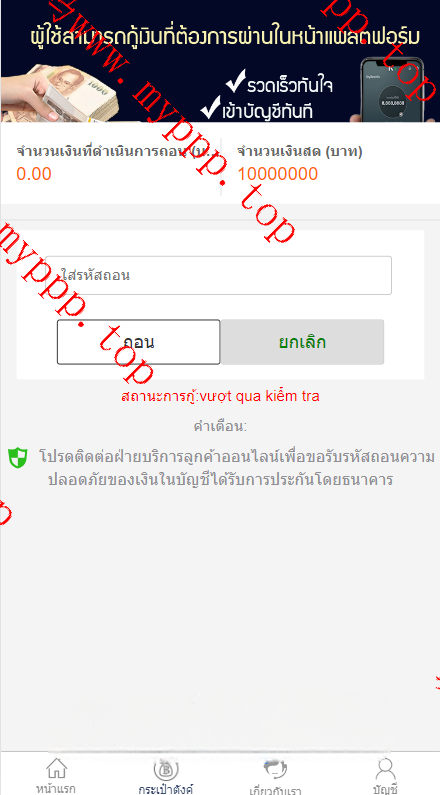Image resolution: width=440 pixels, height=795 pixels.
Task: Click the checkmark beside เข้าบัญชีทันที
Action: (210, 106)
